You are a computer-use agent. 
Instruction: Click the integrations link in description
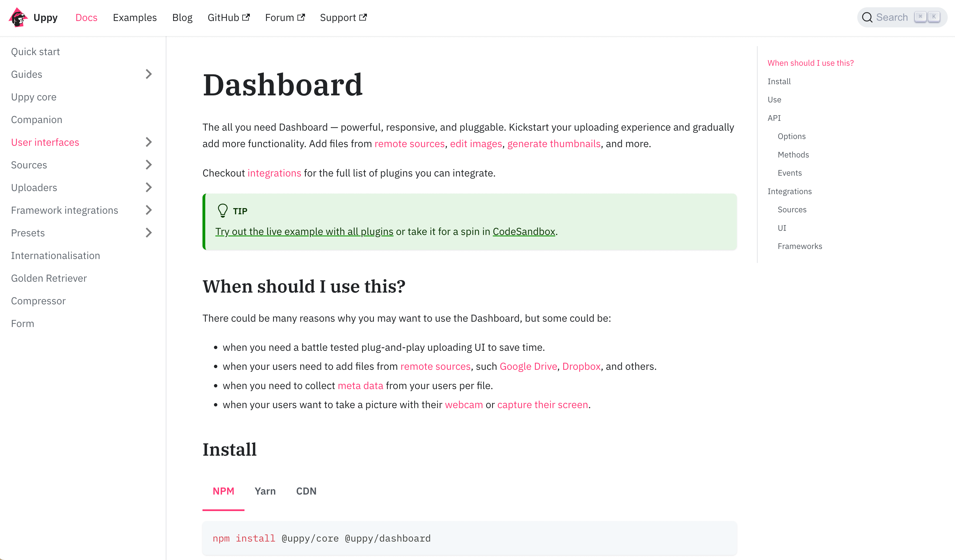click(x=274, y=173)
